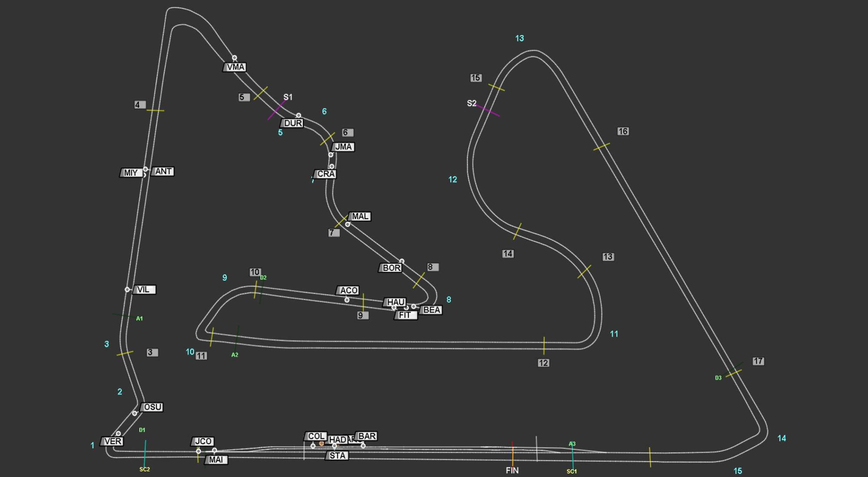Click the JMA driver tag

coord(343,147)
